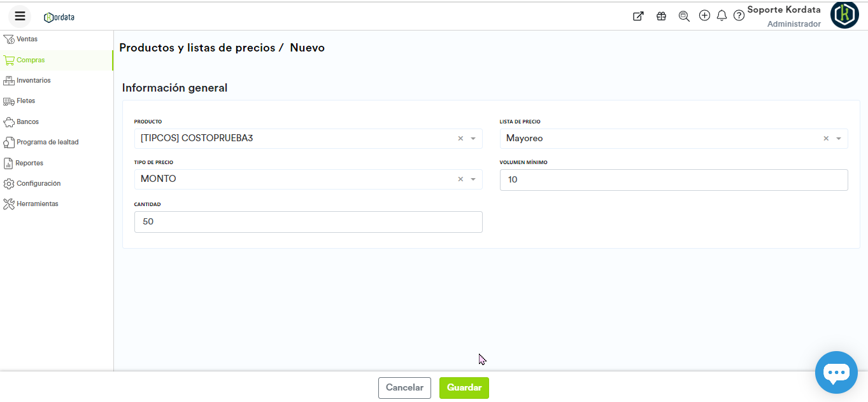Screen dimensions: 868x402
Task: Click the Guardar button
Action: [464, 388]
